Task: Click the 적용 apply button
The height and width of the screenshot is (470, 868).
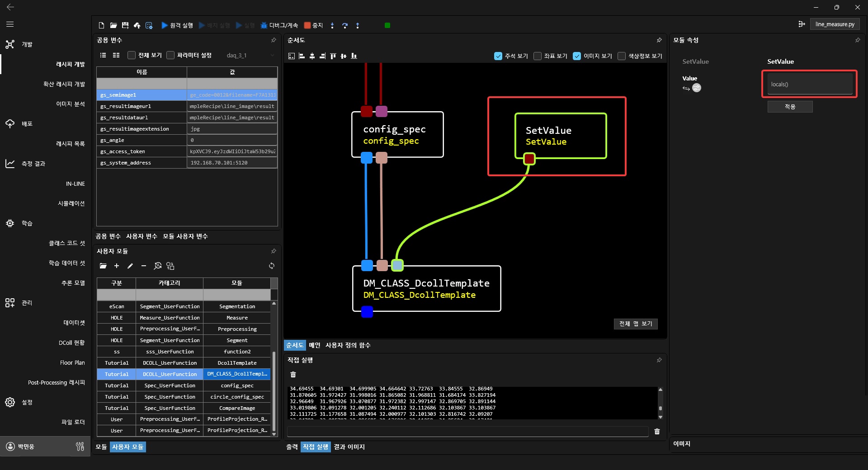Action: [790, 107]
